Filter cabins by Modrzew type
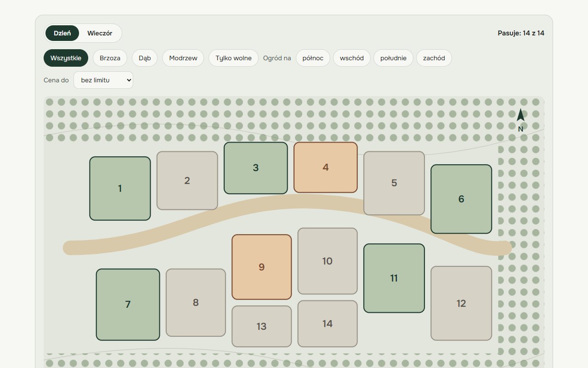Screen dimensions: 588x368 (183, 58)
